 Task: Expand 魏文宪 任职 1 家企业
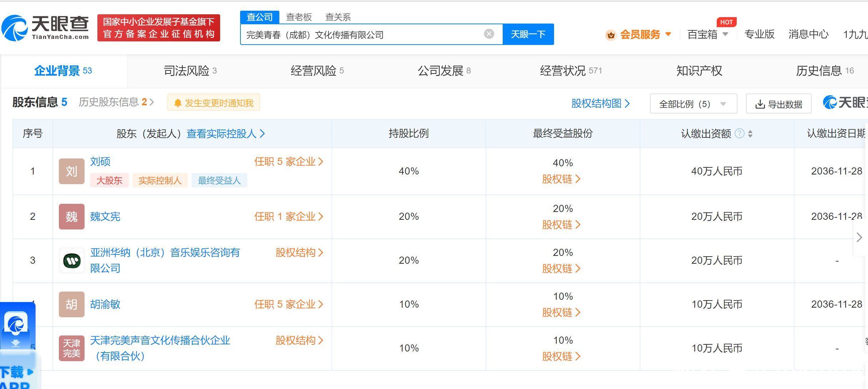(x=289, y=217)
